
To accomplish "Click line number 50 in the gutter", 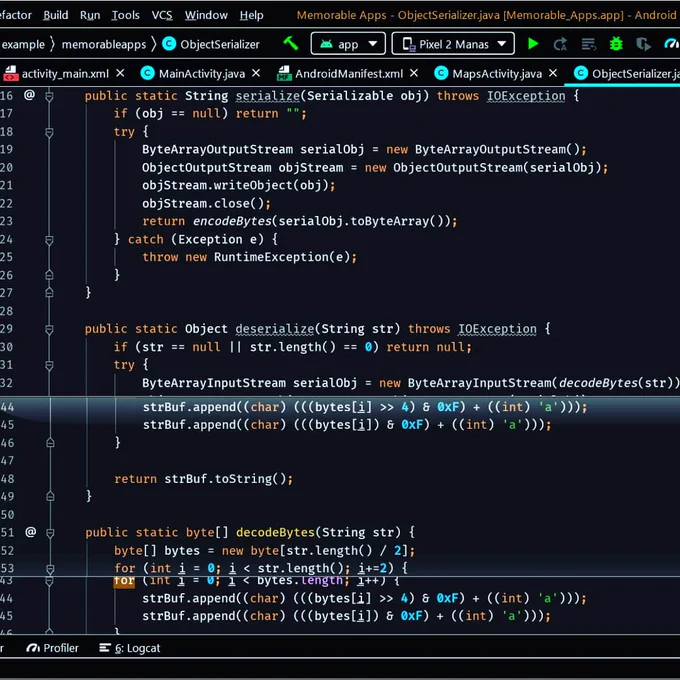I will 7,514.
